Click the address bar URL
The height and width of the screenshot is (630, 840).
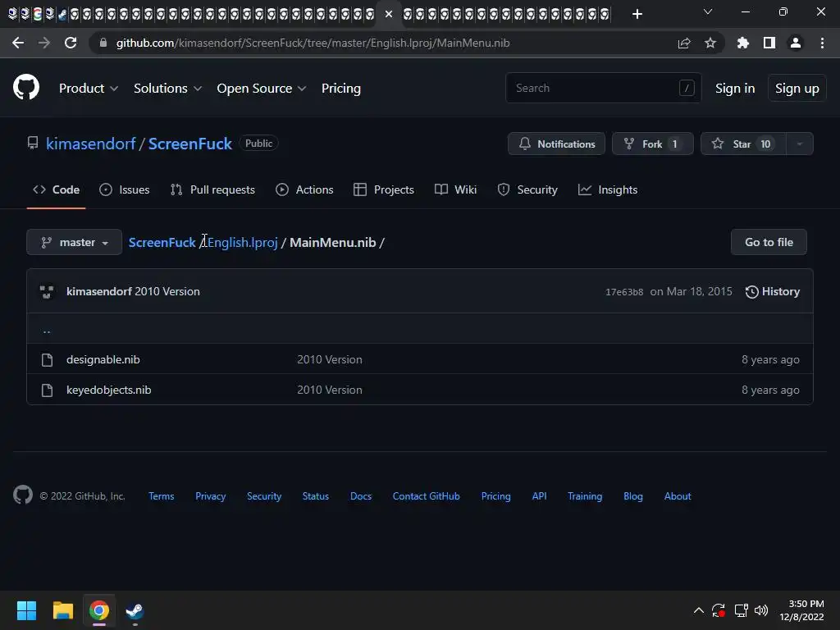point(313,43)
